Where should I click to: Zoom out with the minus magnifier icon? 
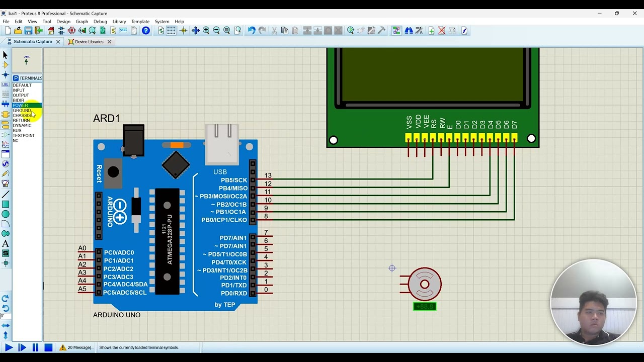click(x=216, y=31)
